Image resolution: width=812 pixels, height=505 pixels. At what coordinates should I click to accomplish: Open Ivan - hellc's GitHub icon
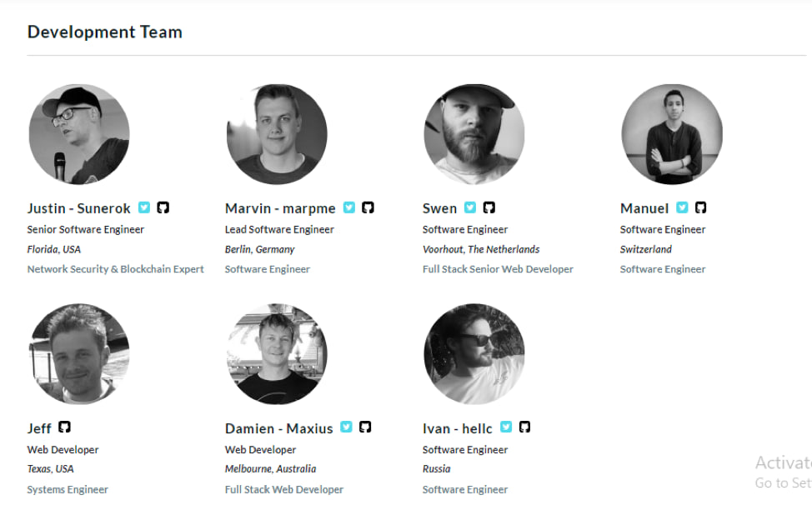(x=524, y=427)
